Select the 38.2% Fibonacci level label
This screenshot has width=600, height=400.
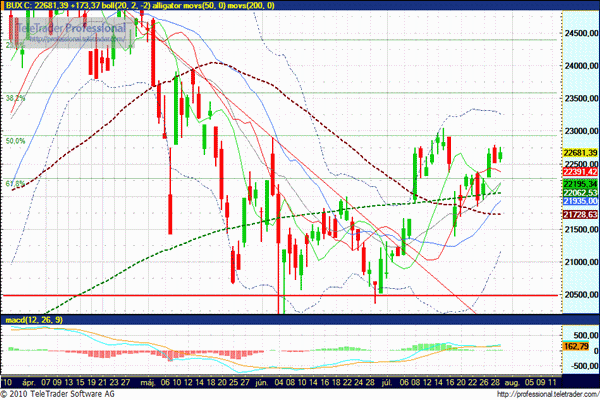point(15,98)
